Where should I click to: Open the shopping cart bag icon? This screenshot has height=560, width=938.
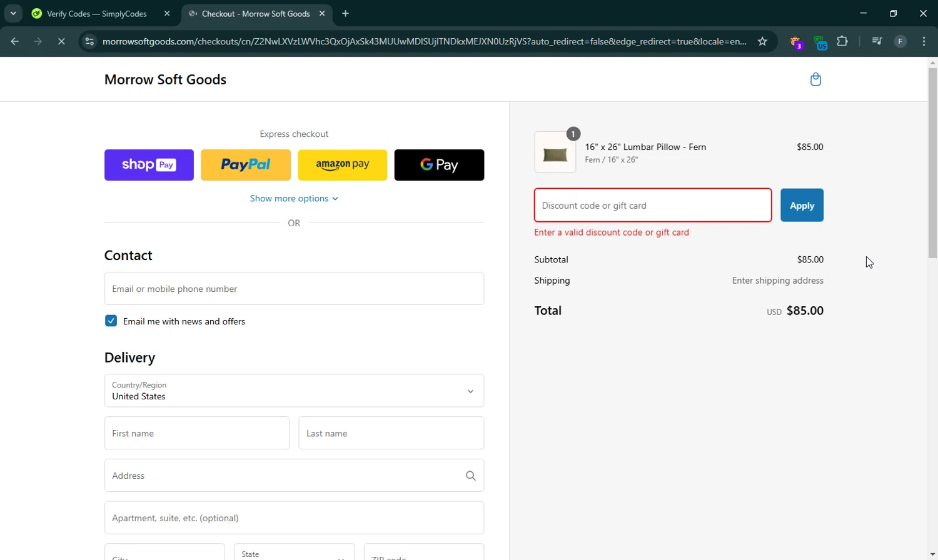(x=815, y=79)
